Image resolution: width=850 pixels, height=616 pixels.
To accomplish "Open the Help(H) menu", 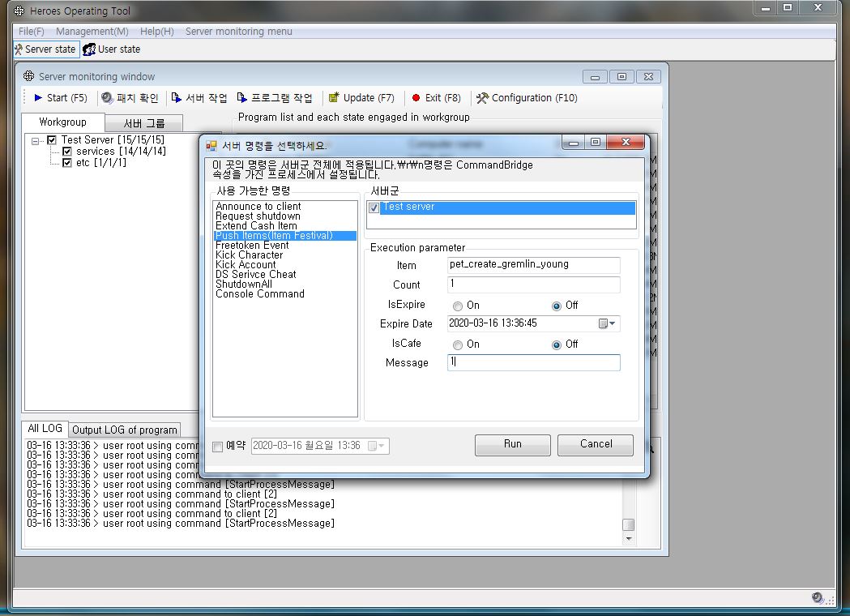I will click(157, 32).
